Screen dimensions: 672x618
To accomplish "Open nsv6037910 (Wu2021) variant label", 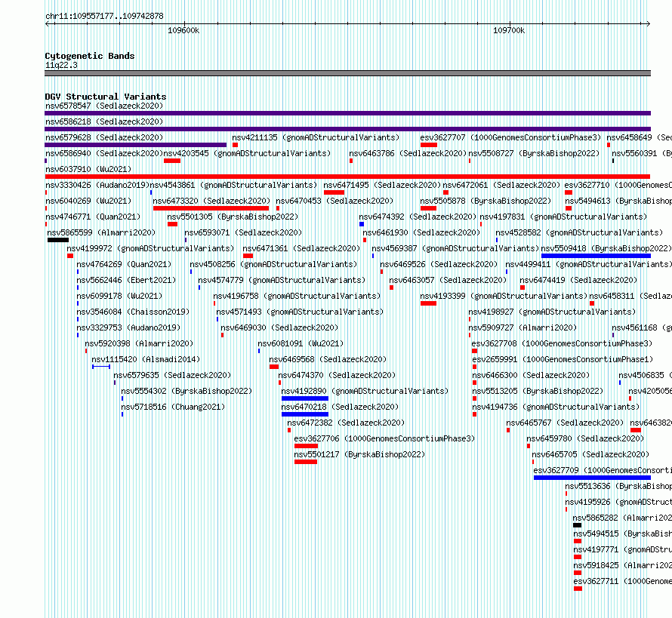I will tap(88, 169).
